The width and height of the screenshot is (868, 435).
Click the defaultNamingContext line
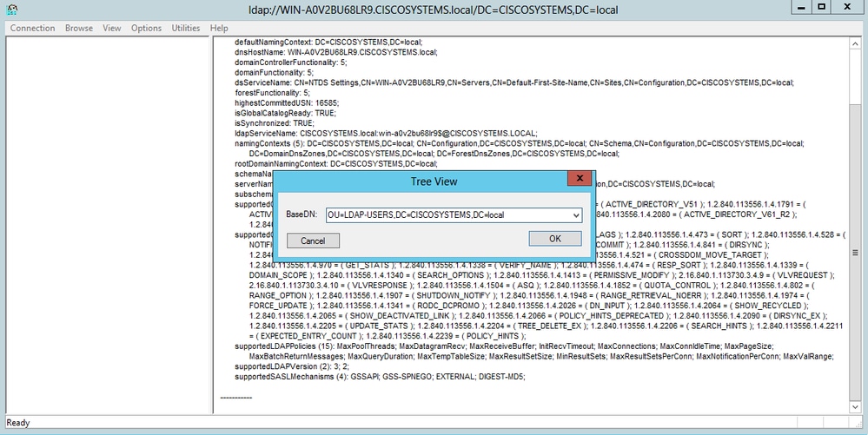click(328, 42)
